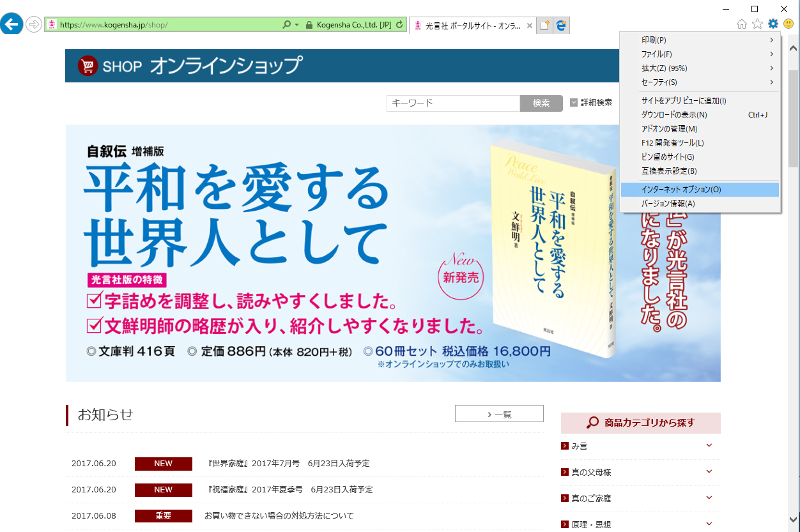
Task: Open インターネット オプション(O)
Action: pos(700,190)
